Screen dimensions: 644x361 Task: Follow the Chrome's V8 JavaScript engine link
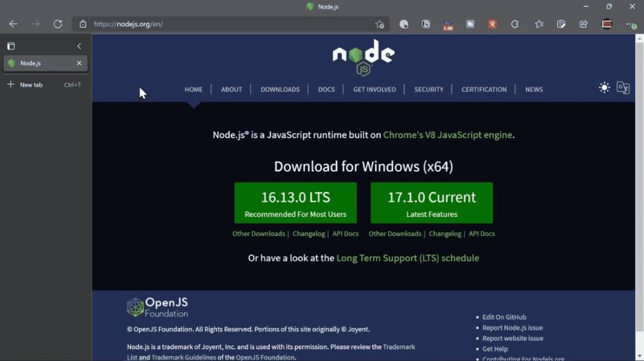(x=448, y=135)
